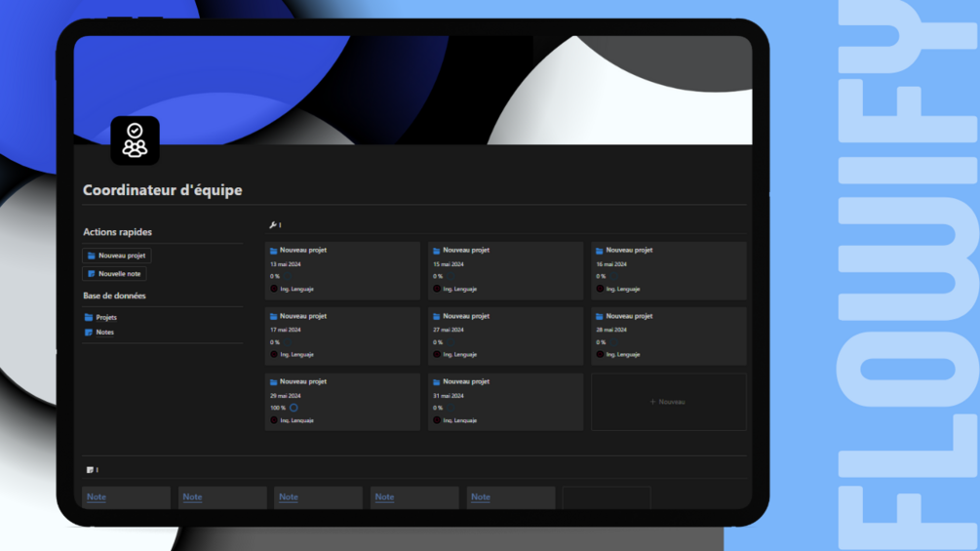The height and width of the screenshot is (551, 980).
Task: Click folder icon on 13 mai 2024 card
Action: [x=274, y=251]
